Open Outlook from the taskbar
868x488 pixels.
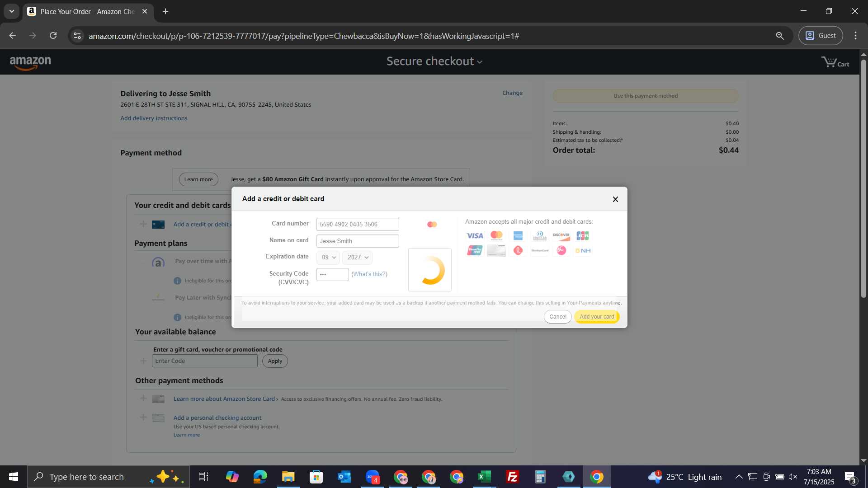coord(344,477)
